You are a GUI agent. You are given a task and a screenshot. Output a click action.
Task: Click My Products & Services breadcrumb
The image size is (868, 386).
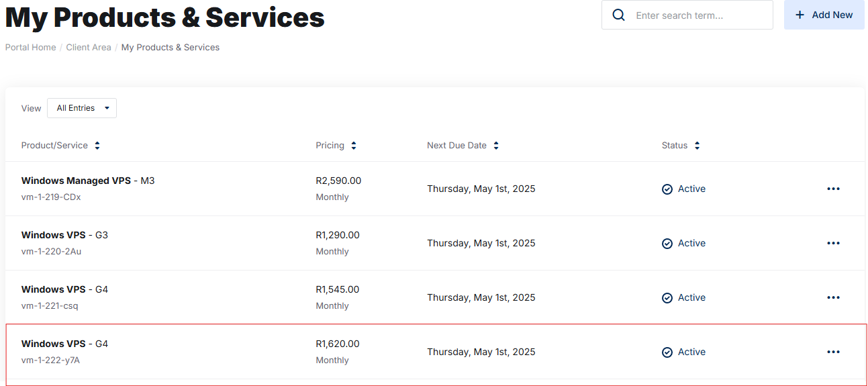[171, 48]
